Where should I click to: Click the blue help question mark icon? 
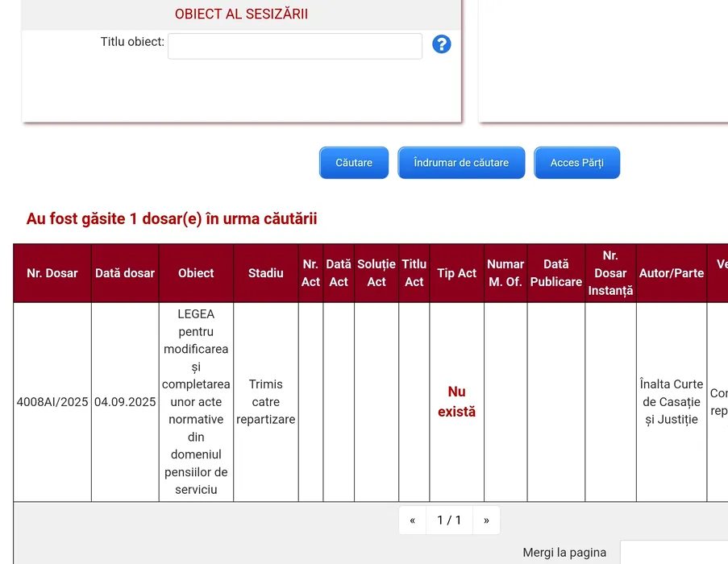[x=441, y=44]
